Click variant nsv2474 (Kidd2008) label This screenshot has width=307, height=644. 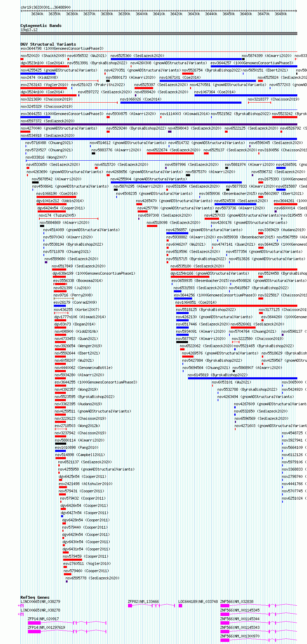click(39, 77)
